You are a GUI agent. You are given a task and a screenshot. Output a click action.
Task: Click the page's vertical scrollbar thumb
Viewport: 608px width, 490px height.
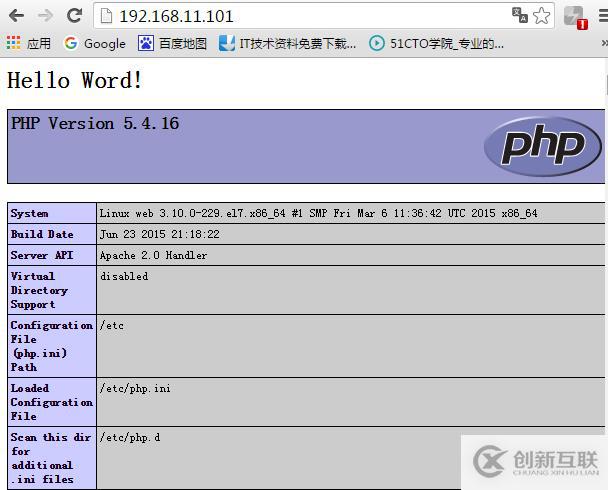pyautogui.click(x=606, y=85)
